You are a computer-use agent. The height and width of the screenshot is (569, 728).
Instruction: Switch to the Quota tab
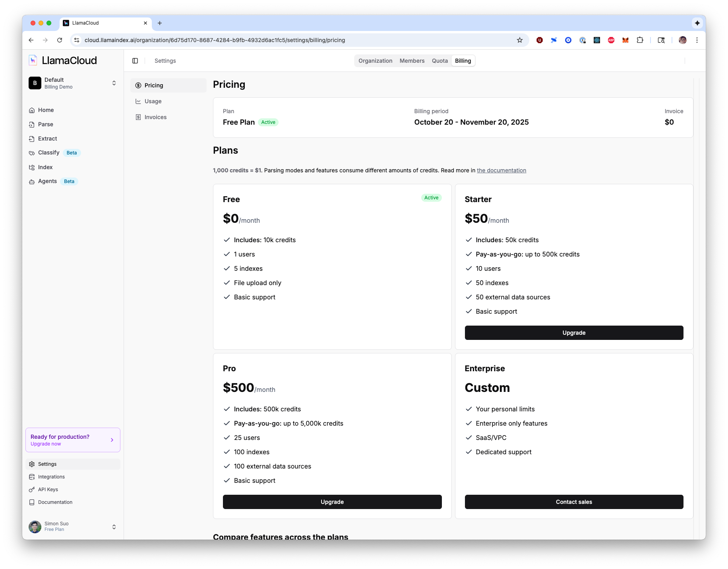click(440, 61)
